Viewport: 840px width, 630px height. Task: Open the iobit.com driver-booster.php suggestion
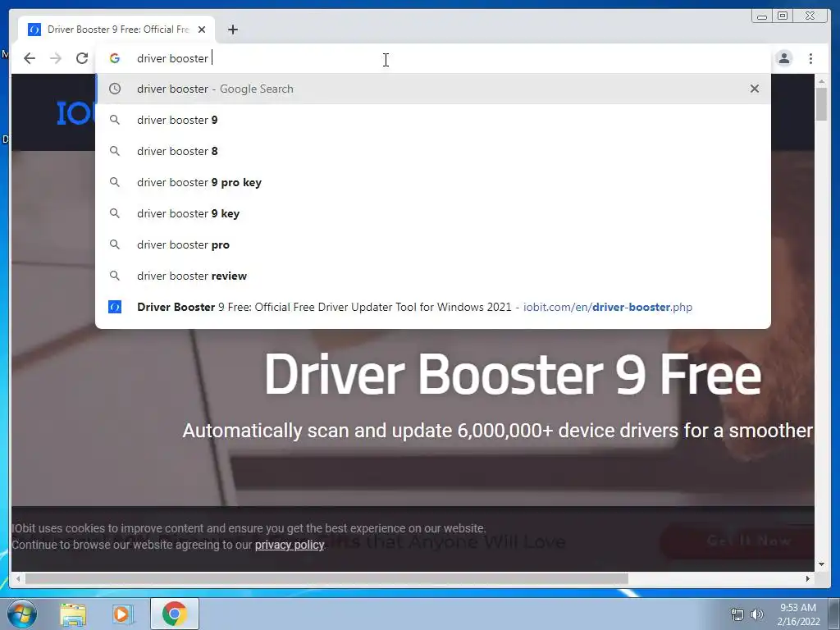tap(433, 307)
